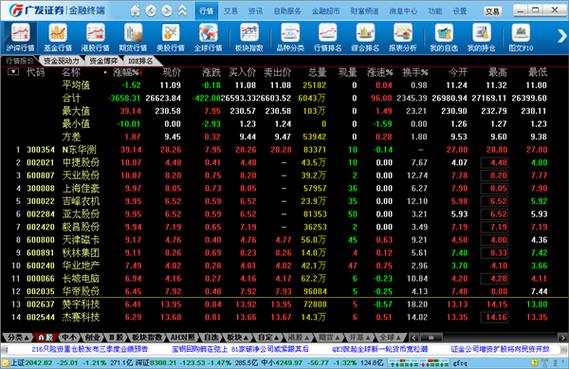Viewport: 569px width, 369px height.
Task: Open 图文F10 company info icon
Action: coord(521,37)
